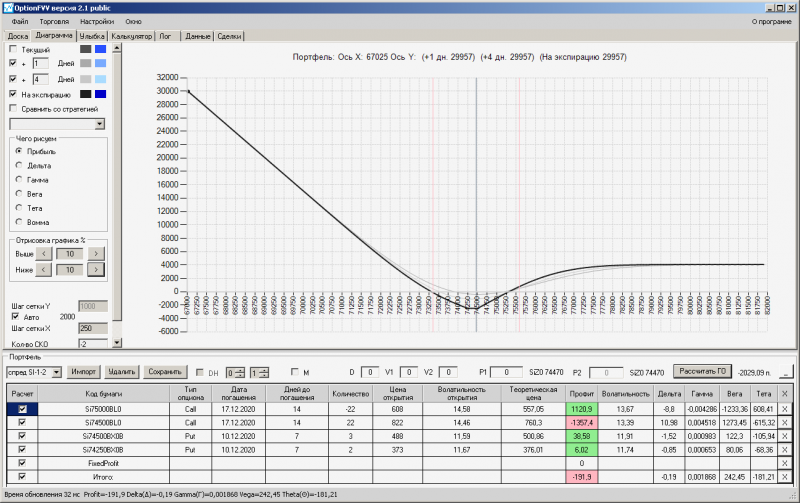Screen dimensions: 800x503
Task: Open the Настройки menu
Action: (x=97, y=21)
